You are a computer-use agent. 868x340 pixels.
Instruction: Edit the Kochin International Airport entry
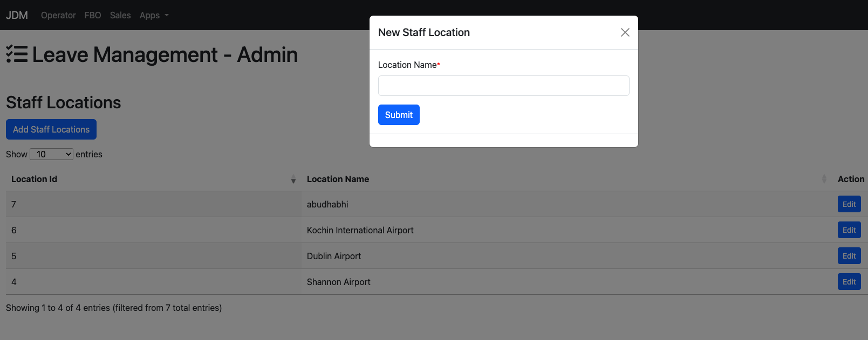(849, 230)
